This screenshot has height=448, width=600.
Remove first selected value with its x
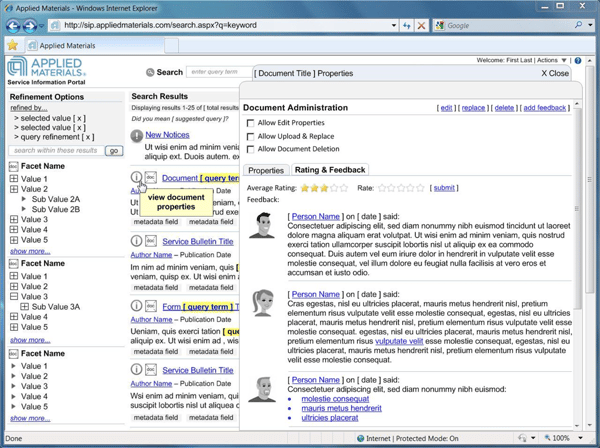click(79, 118)
